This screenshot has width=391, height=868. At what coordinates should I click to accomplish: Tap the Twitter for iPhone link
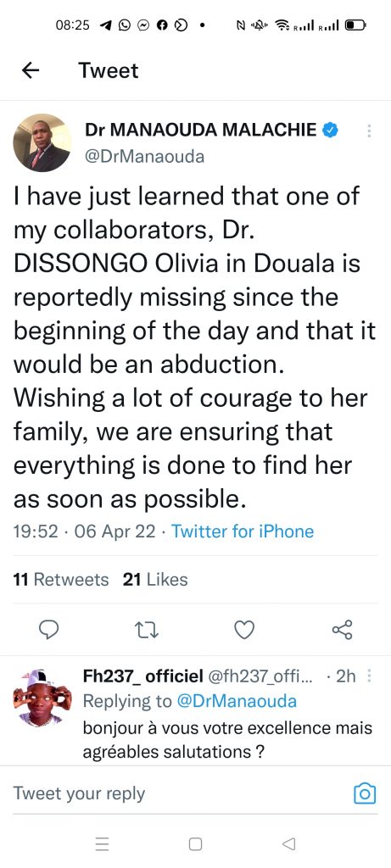243,531
